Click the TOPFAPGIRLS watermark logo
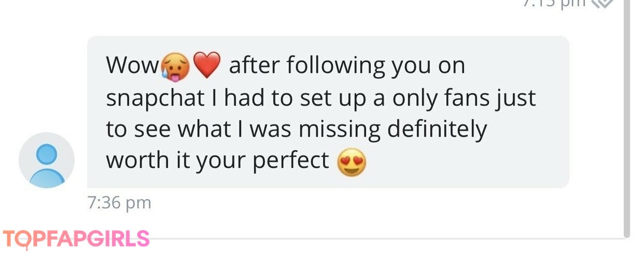Screen dimensions: 644x254 tap(76, 238)
